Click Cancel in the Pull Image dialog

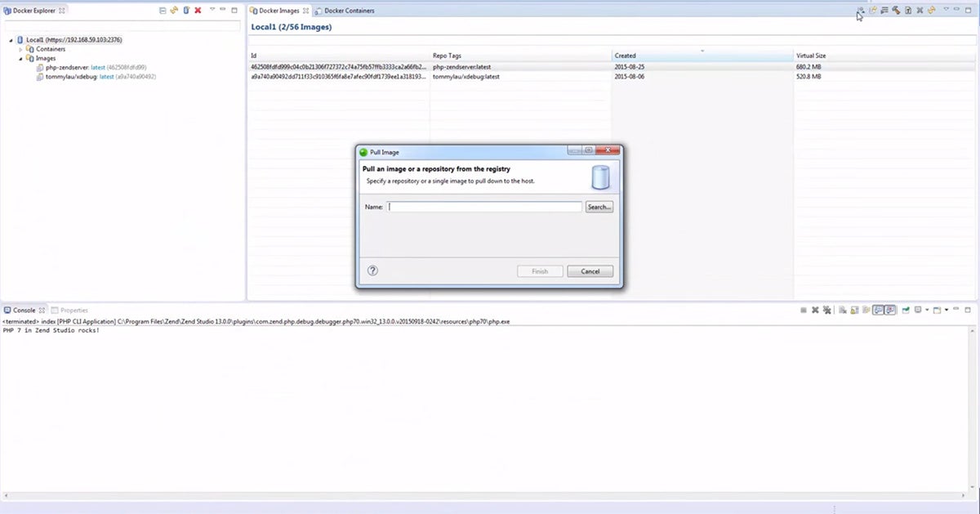(590, 271)
